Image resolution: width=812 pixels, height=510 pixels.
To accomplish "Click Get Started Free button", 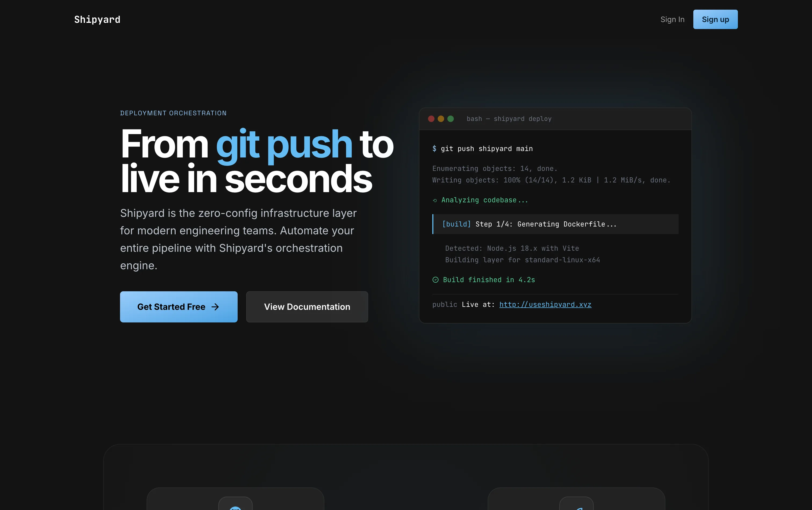I will coord(179,307).
